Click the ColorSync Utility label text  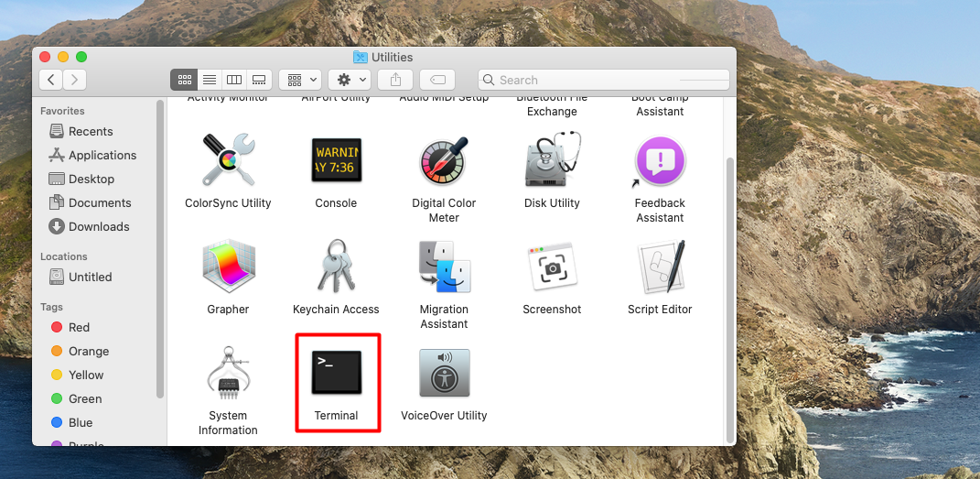(x=228, y=202)
